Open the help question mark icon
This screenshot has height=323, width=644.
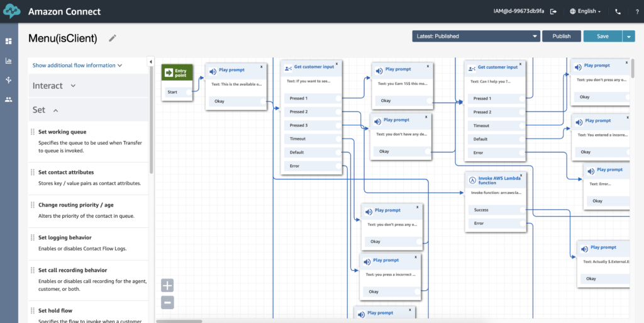[x=637, y=12]
